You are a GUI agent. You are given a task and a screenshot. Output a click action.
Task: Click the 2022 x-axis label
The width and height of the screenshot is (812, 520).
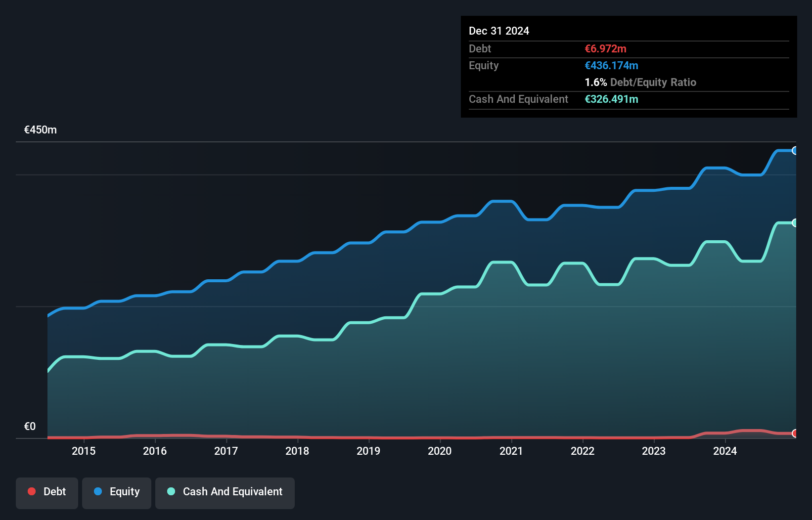[583, 451]
